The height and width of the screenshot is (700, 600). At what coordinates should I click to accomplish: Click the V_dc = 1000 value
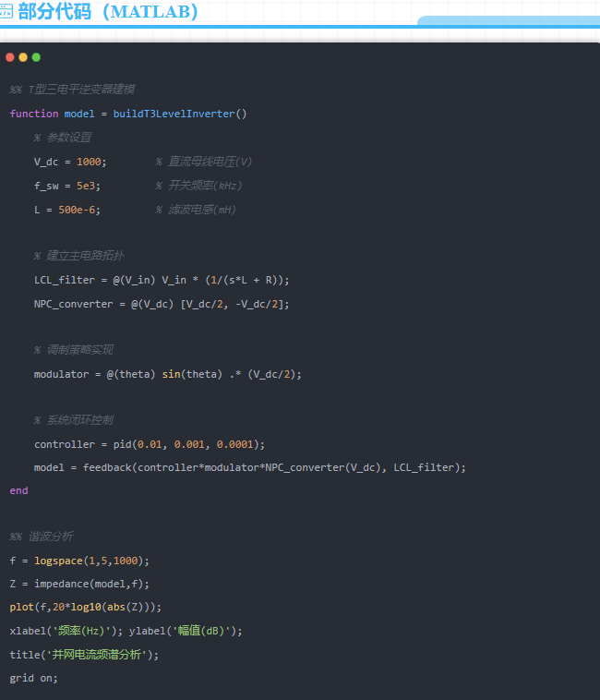click(x=89, y=162)
